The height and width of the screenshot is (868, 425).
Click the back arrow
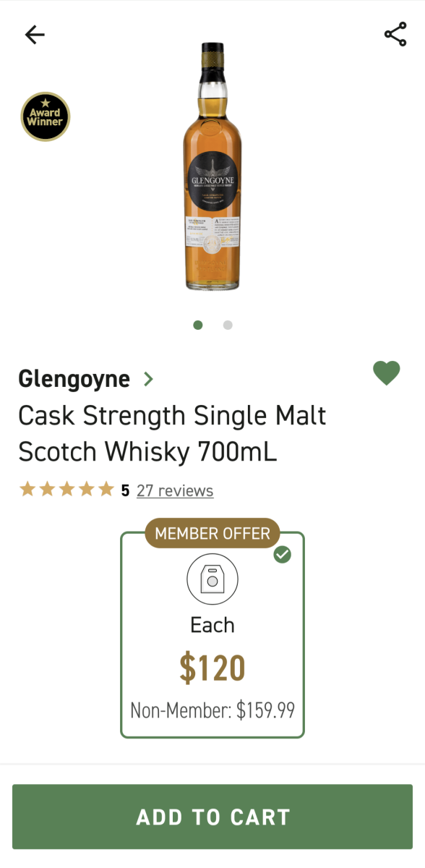[34, 34]
